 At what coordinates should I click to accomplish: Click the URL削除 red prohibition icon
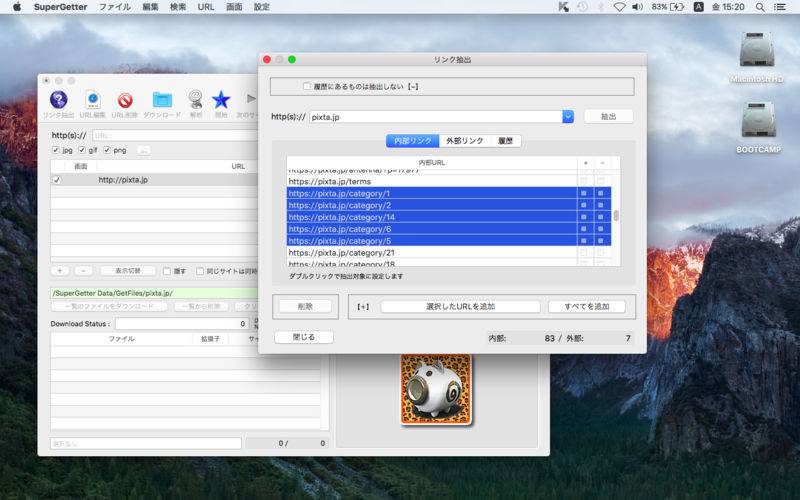click(125, 100)
